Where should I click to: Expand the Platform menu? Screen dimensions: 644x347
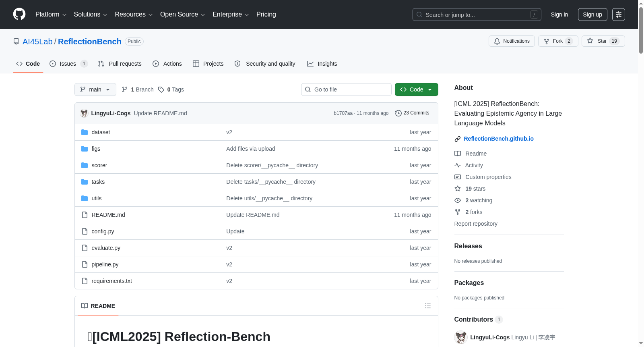click(x=51, y=15)
